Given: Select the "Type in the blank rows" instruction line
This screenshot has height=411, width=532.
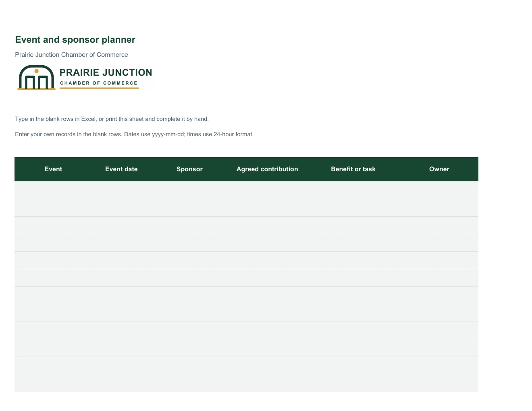Looking at the screenshot, I should click(x=112, y=119).
